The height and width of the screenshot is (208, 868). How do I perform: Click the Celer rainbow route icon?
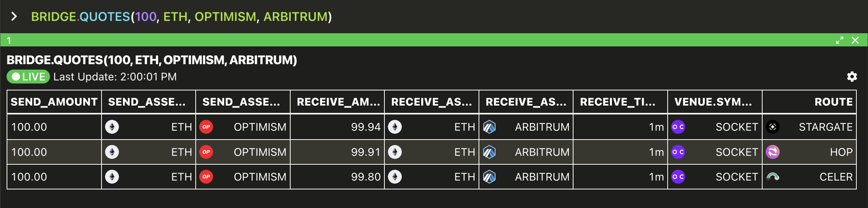pos(773,177)
